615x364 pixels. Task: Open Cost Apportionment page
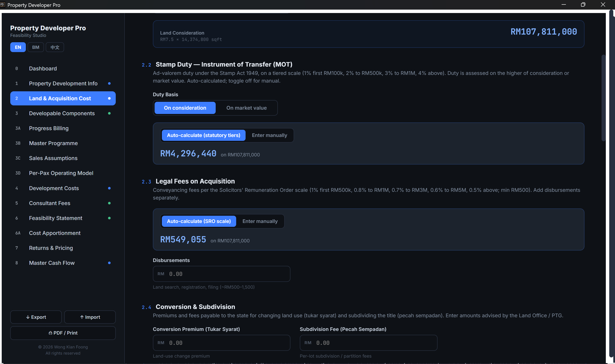(x=63, y=233)
